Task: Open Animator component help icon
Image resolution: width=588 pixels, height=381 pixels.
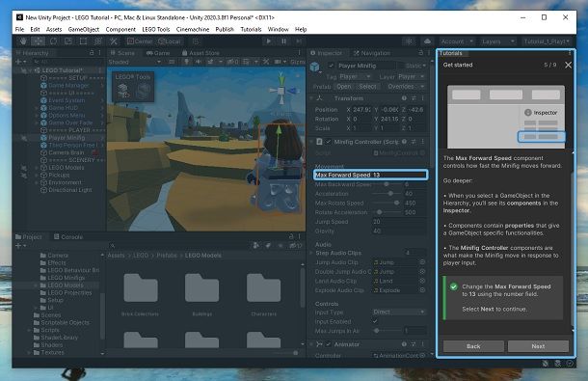Action: coord(404,343)
